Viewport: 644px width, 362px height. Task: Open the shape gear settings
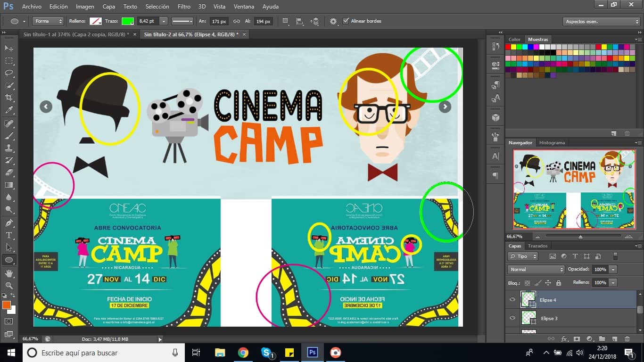pyautogui.click(x=334, y=21)
